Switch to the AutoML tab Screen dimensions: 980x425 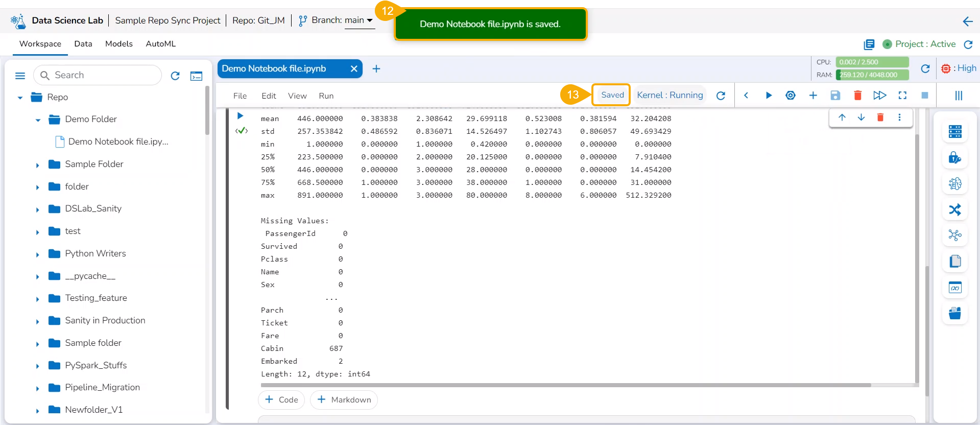[160, 44]
